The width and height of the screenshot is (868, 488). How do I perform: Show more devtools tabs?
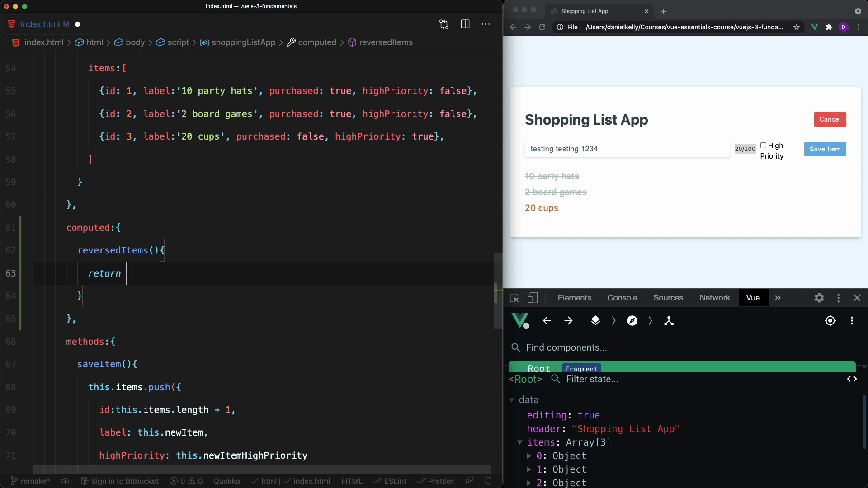[778, 298]
